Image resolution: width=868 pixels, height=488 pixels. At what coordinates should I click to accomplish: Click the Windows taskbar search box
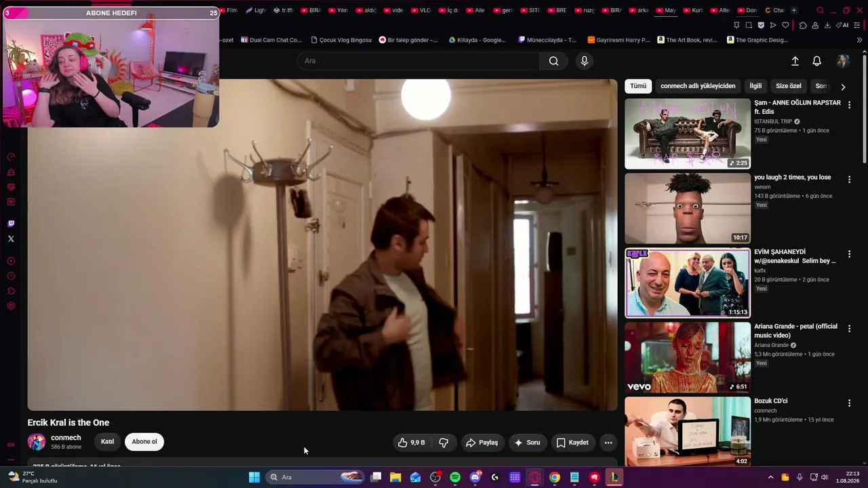(x=317, y=477)
